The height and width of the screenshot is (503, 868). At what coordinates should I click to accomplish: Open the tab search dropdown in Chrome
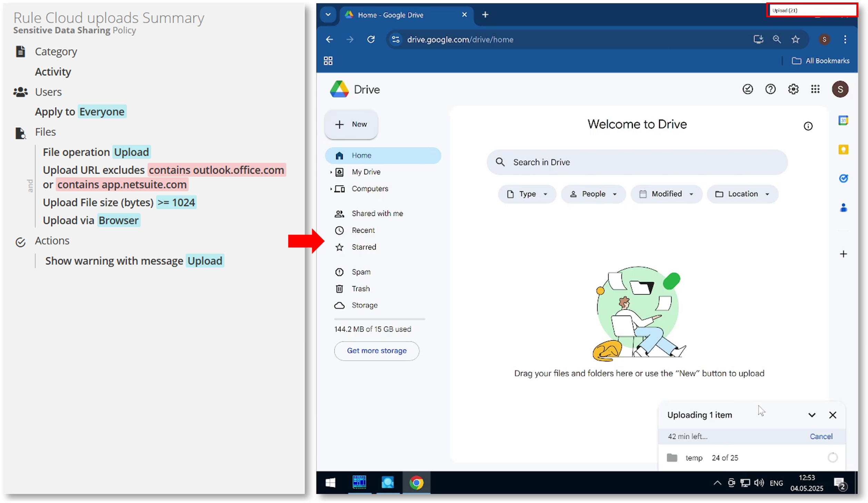[x=328, y=14]
